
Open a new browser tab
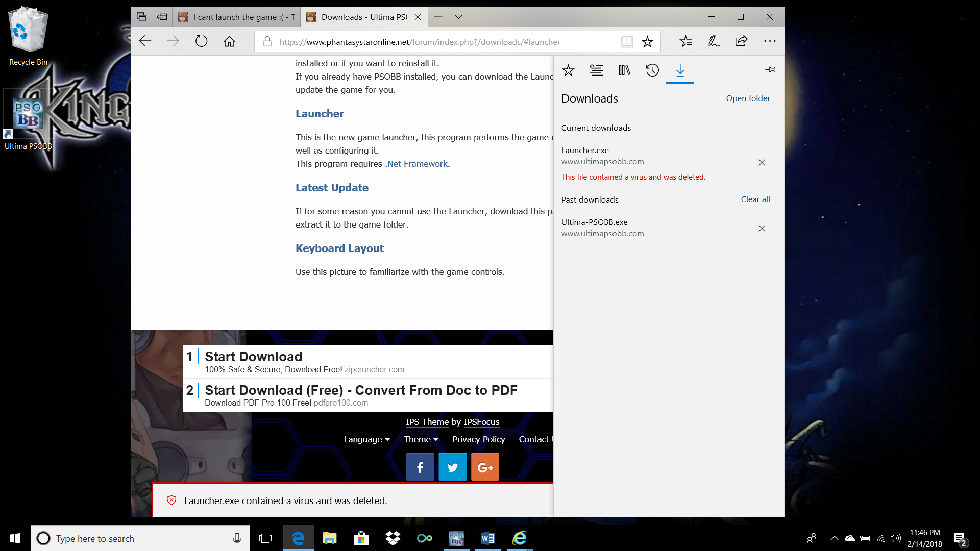click(x=438, y=17)
